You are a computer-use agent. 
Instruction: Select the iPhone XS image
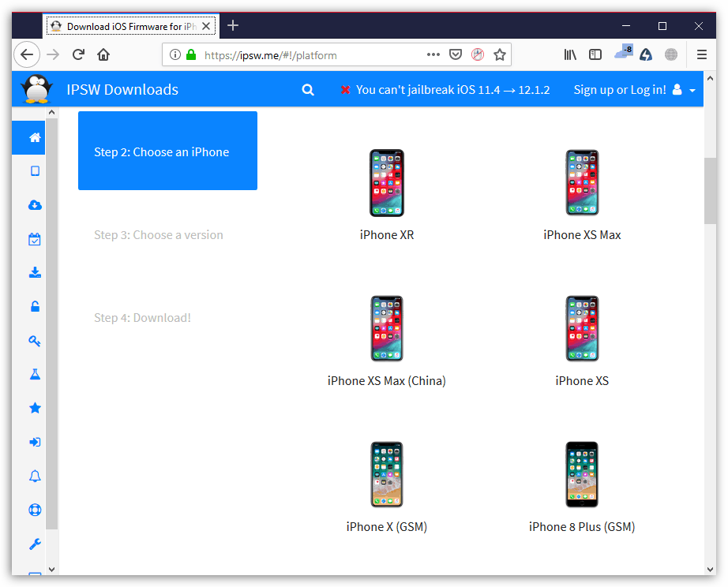(582, 328)
